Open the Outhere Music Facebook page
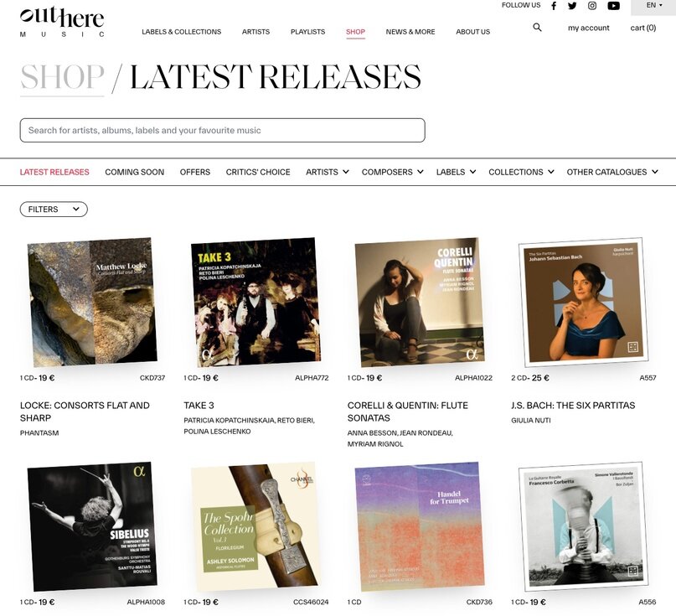 554,6
